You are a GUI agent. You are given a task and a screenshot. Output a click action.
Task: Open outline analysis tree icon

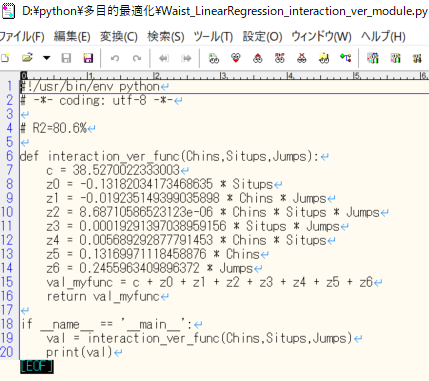click(x=346, y=58)
